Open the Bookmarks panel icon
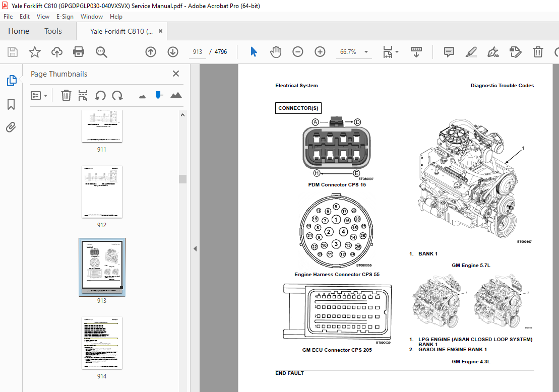559x392 pixels. 11,104
